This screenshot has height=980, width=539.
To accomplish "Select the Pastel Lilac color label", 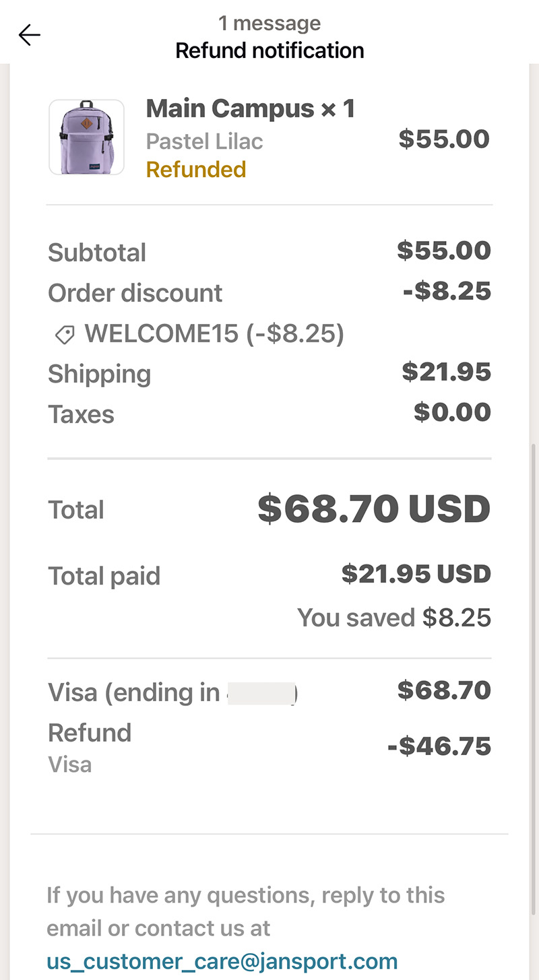I will (x=205, y=141).
